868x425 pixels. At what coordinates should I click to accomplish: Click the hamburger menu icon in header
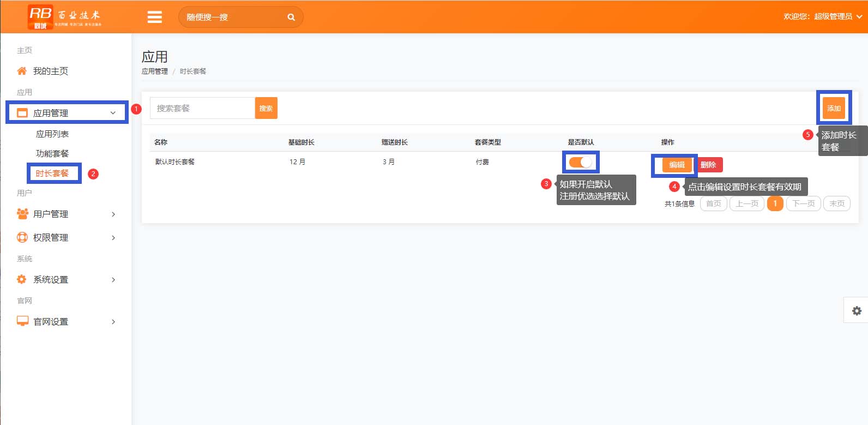pyautogui.click(x=155, y=17)
